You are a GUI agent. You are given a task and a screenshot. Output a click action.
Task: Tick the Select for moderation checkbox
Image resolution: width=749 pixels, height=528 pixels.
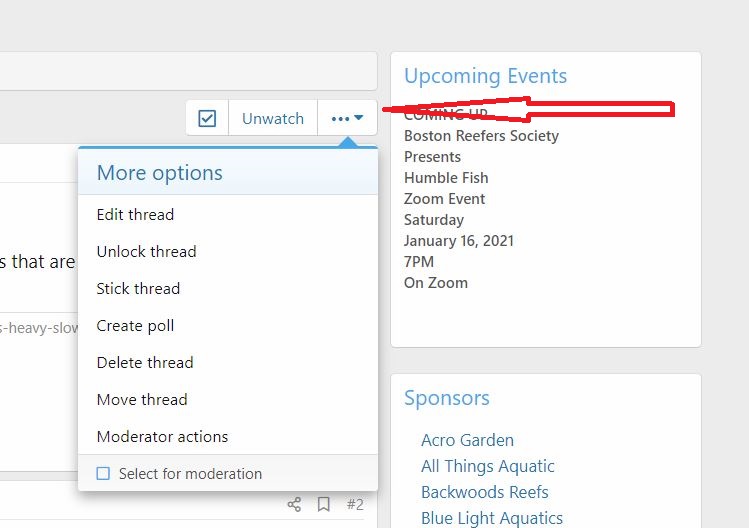click(103, 474)
